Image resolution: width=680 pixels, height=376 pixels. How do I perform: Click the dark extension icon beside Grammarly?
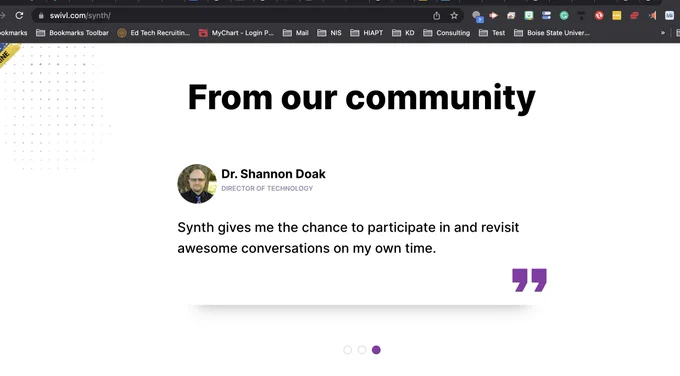coord(581,16)
